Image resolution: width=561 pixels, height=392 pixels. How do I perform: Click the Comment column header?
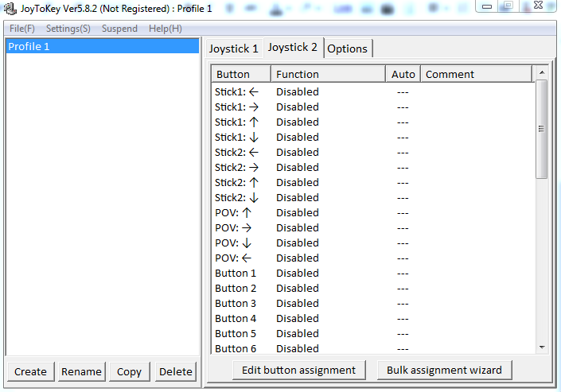(x=477, y=74)
